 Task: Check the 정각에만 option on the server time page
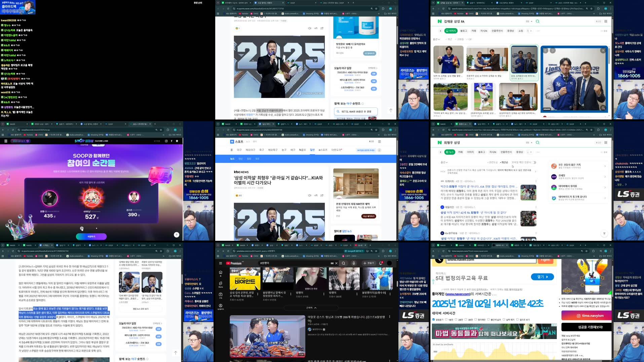[x=476, y=319]
